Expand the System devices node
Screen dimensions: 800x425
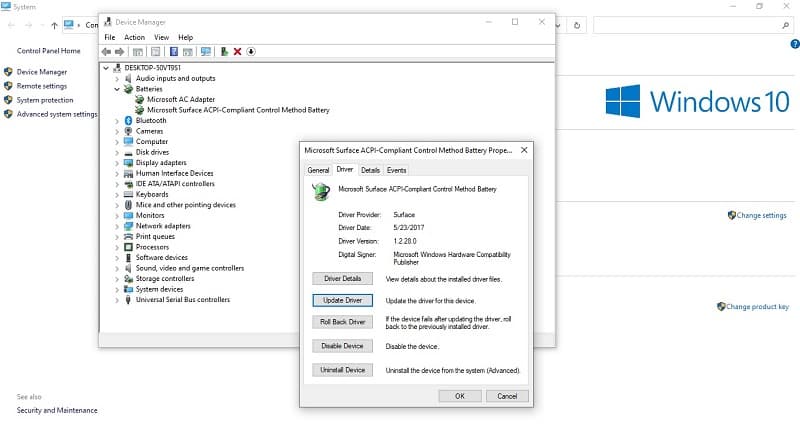pyautogui.click(x=117, y=289)
